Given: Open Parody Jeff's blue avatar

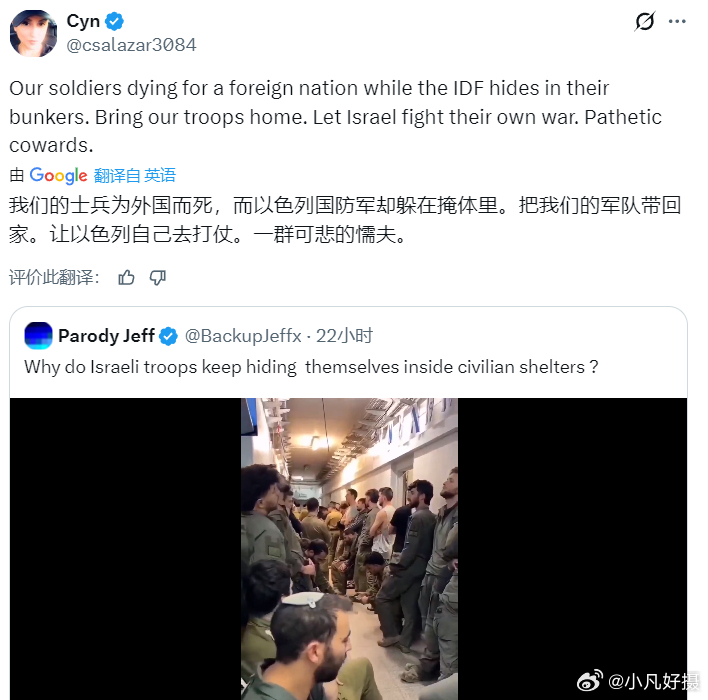Looking at the screenshot, I should 38,336.
